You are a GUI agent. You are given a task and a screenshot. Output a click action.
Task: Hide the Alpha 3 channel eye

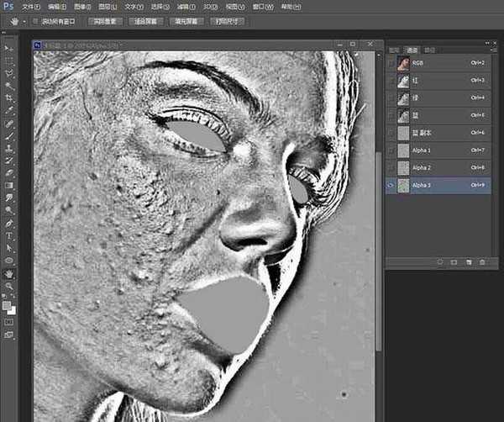click(391, 185)
